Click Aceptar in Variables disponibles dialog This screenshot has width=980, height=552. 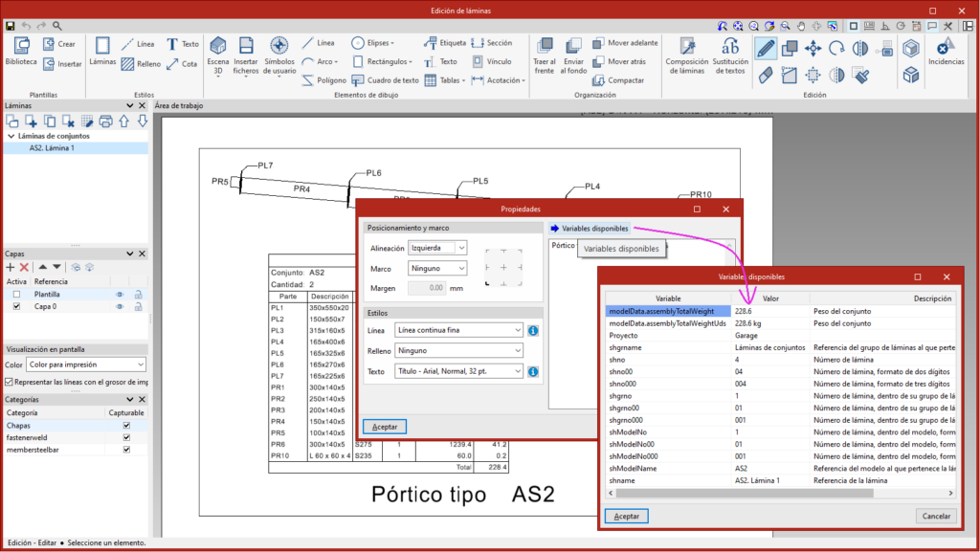(627, 516)
